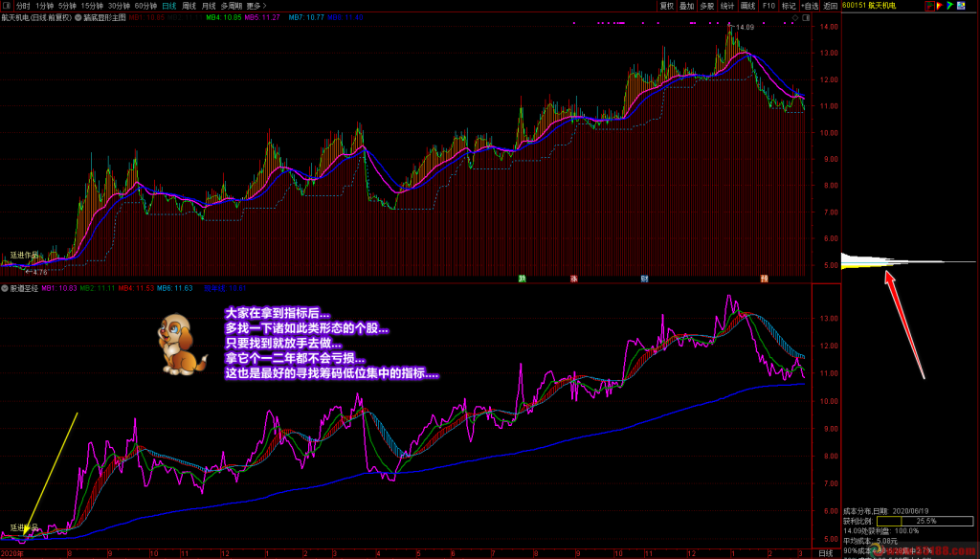Screen dimensions: 980x559
Task: Select the red-bordered chip distribution icon
Action: 930,6
